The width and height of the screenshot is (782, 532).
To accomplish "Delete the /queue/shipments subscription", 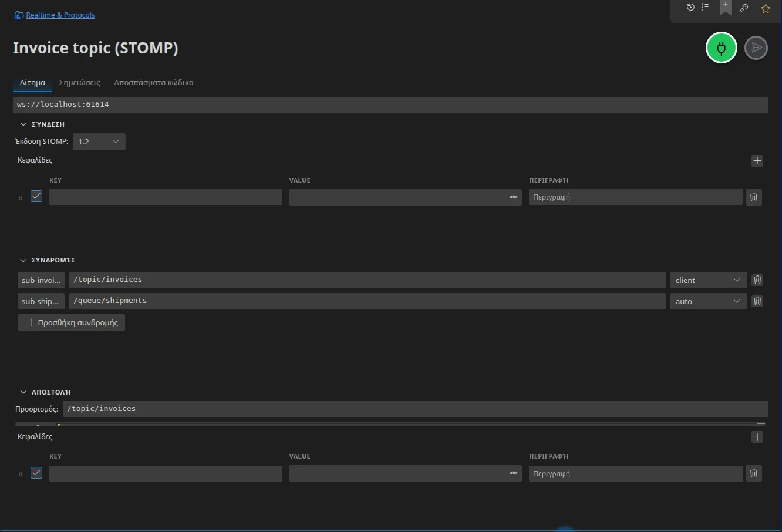I will (x=757, y=301).
